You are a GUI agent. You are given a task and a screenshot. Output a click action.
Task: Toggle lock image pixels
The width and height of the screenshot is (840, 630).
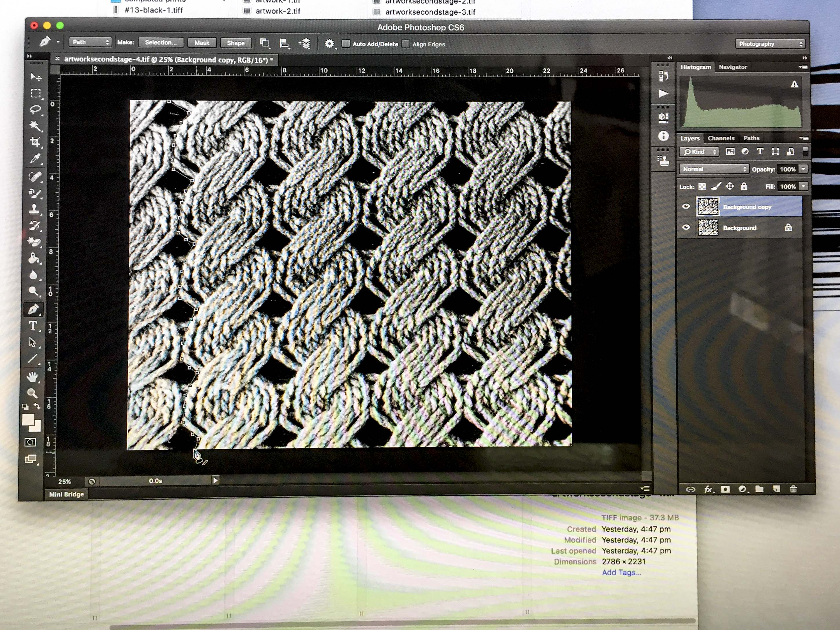pyautogui.click(x=716, y=186)
